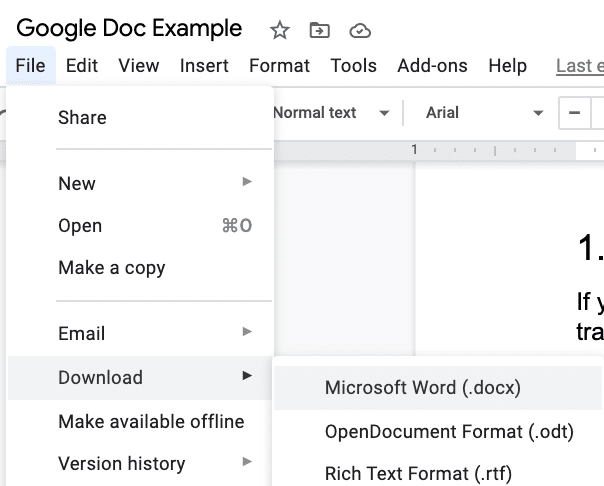Open the Insert menu
This screenshot has height=486, width=604.
(x=204, y=65)
